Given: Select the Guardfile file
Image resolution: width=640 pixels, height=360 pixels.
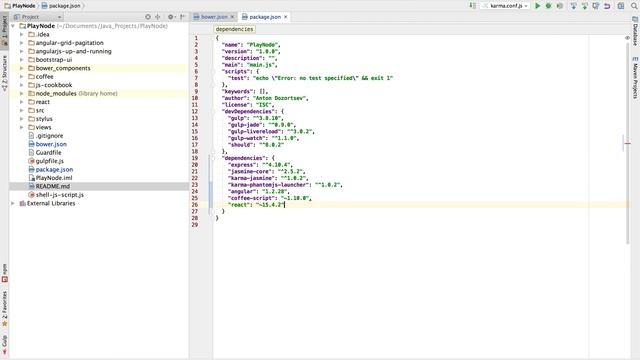Looking at the screenshot, I should click(48, 153).
